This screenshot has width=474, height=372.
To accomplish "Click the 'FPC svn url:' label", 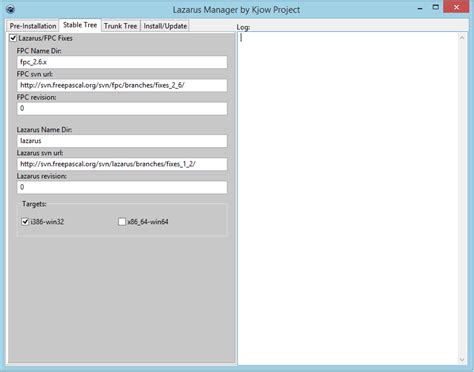I will click(35, 74).
